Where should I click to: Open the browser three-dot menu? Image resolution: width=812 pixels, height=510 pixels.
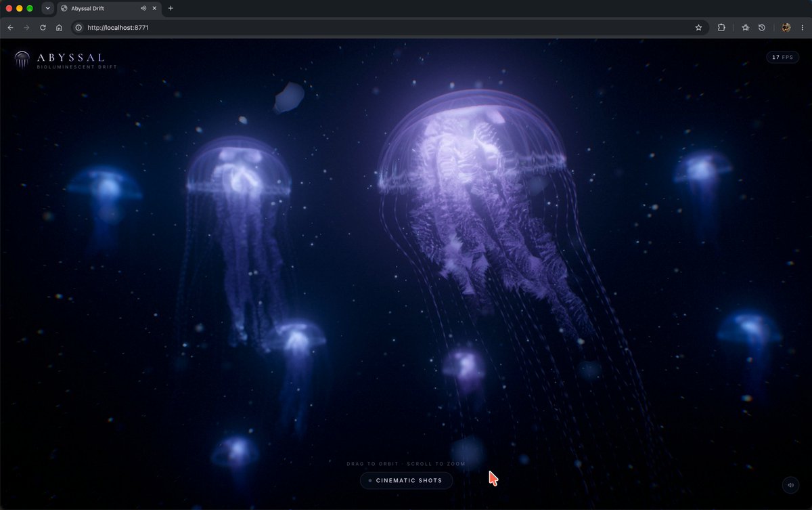(802, 28)
